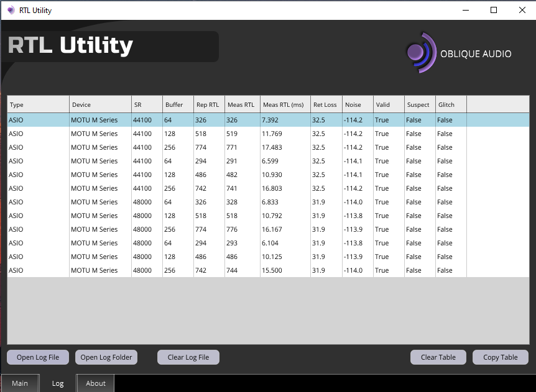Click Meas RTL value 519
Screen dimensions: 536x392
(x=232, y=134)
